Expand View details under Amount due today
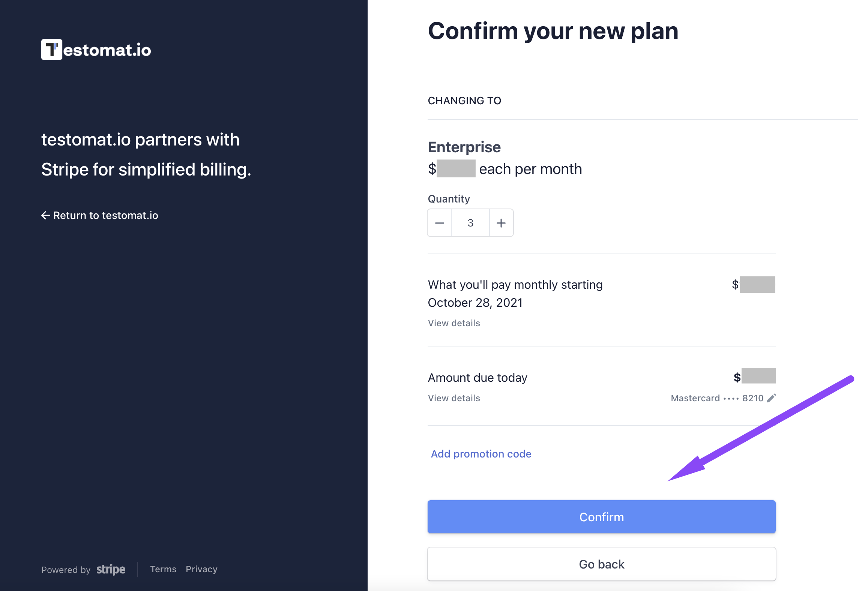 pyautogui.click(x=454, y=398)
